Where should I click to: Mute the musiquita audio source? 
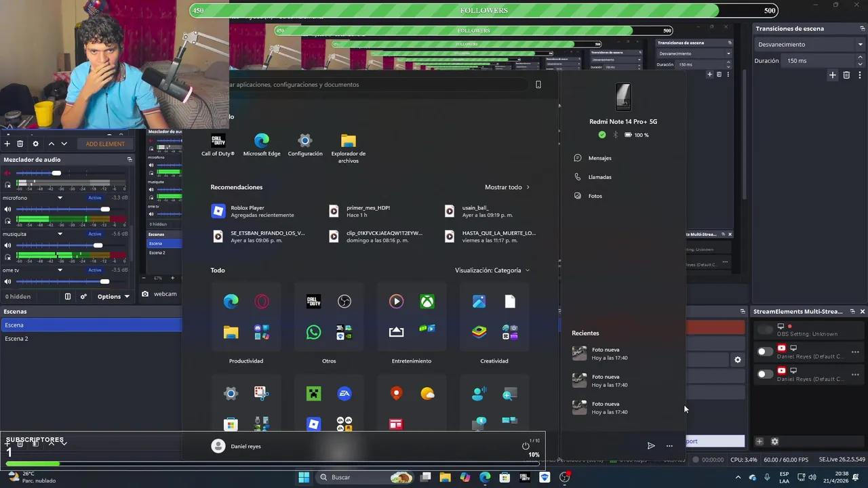(7, 245)
